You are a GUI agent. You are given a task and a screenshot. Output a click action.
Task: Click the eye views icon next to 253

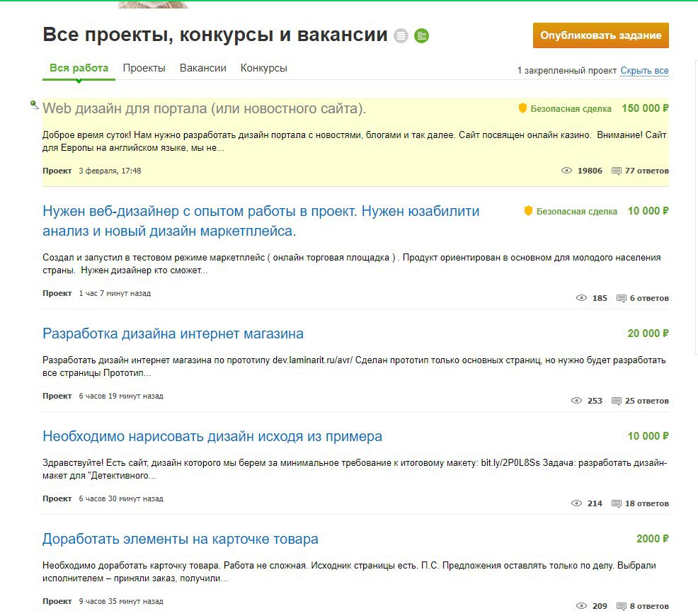pos(576,401)
